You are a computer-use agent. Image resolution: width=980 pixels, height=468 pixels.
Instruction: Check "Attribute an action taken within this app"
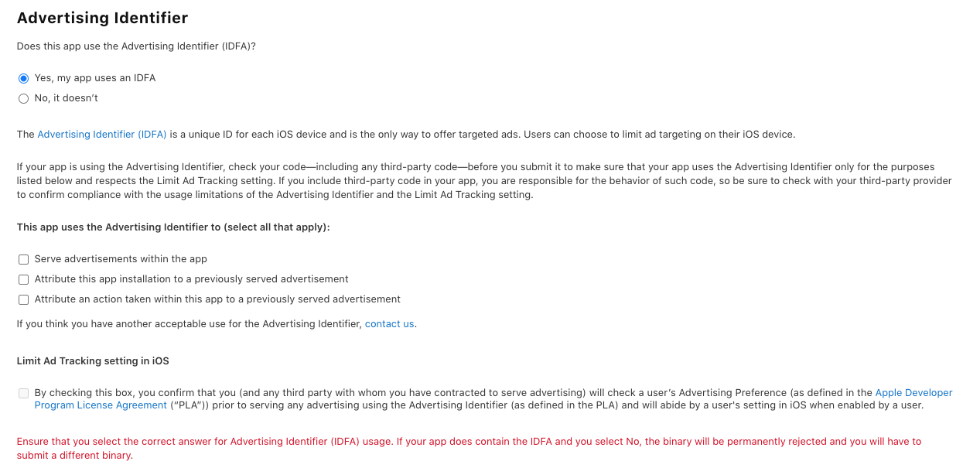(23, 299)
